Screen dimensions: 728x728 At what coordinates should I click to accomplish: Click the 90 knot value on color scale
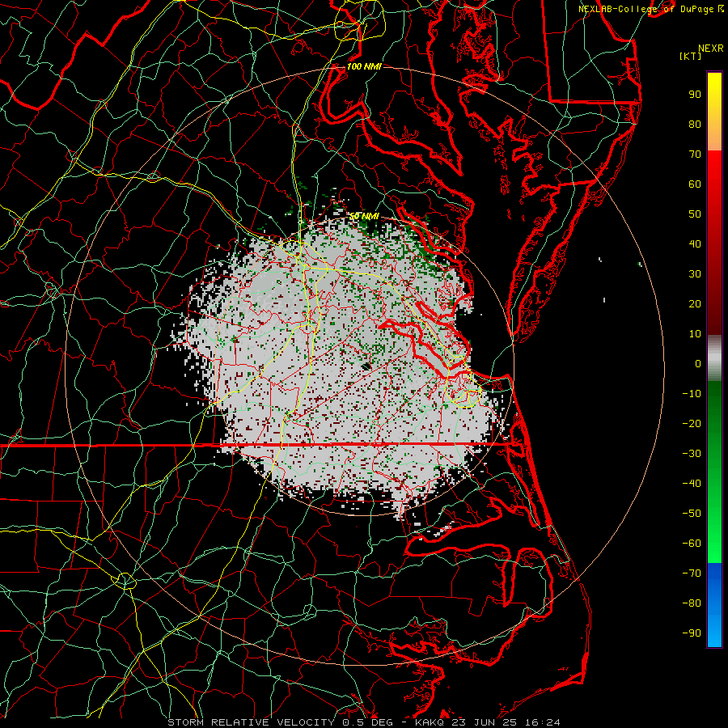coord(695,95)
